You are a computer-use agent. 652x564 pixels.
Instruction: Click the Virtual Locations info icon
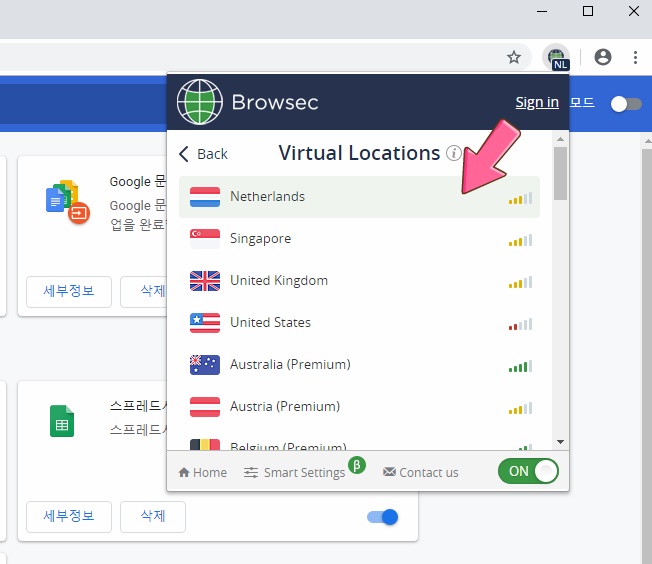454,153
